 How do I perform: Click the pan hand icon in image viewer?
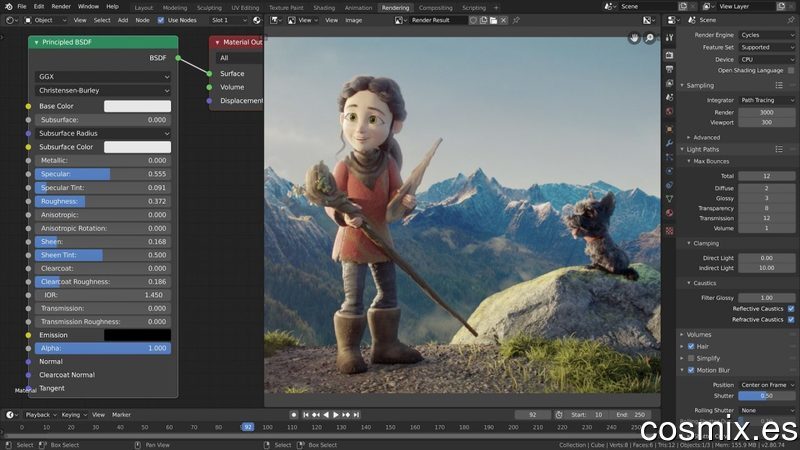pyautogui.click(x=633, y=38)
